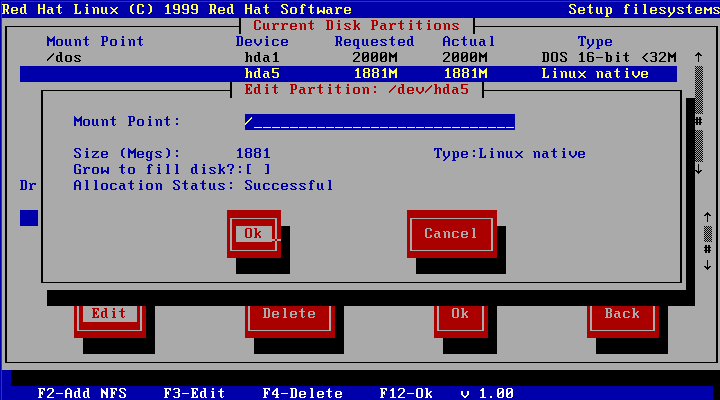Select the hda5 Linux native partition row
720x400 pixels.
coord(348,74)
